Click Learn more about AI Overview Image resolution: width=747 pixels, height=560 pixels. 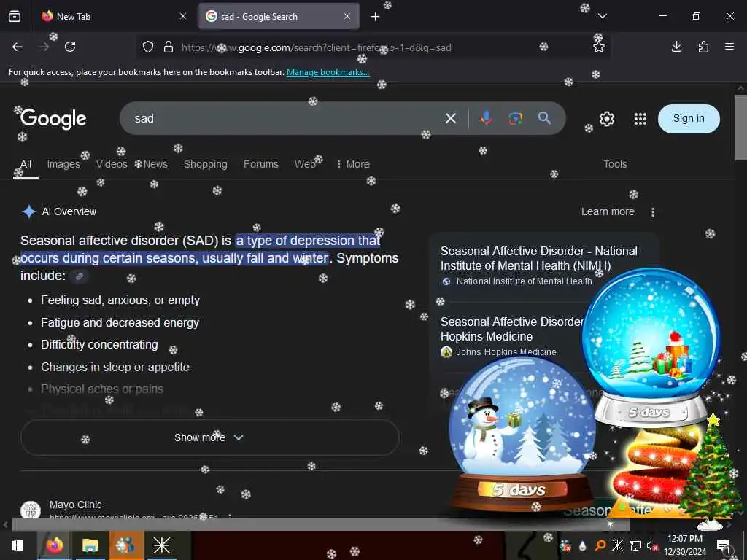(x=608, y=212)
